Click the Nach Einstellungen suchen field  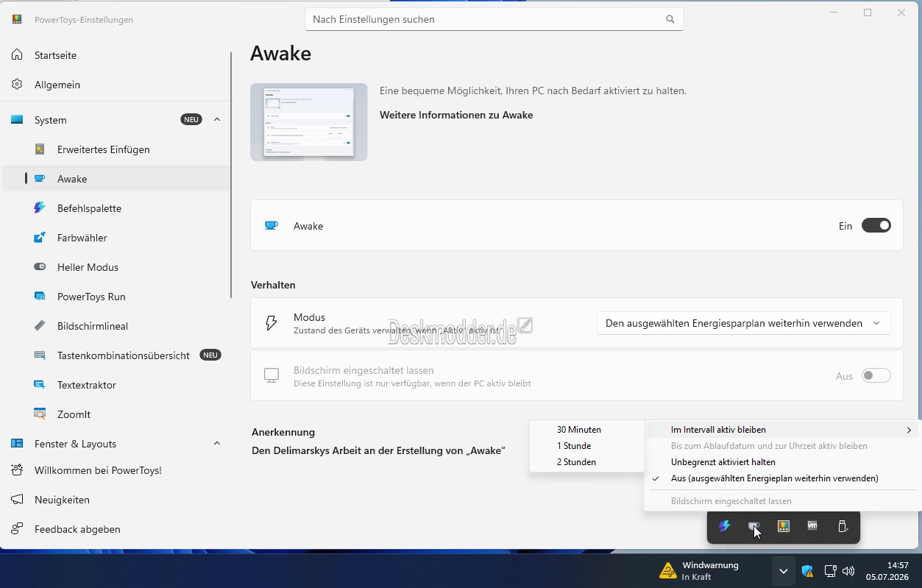click(x=494, y=19)
